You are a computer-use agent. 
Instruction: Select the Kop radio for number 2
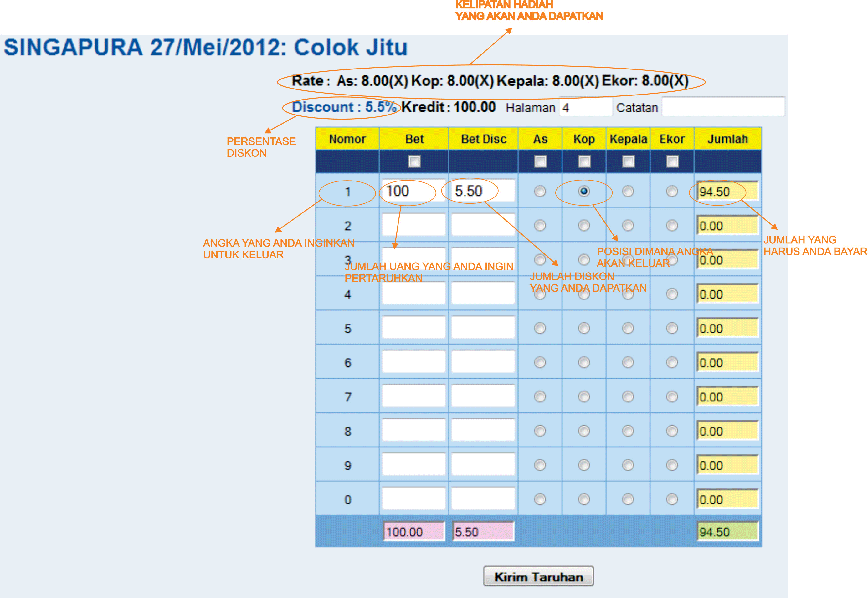(584, 226)
